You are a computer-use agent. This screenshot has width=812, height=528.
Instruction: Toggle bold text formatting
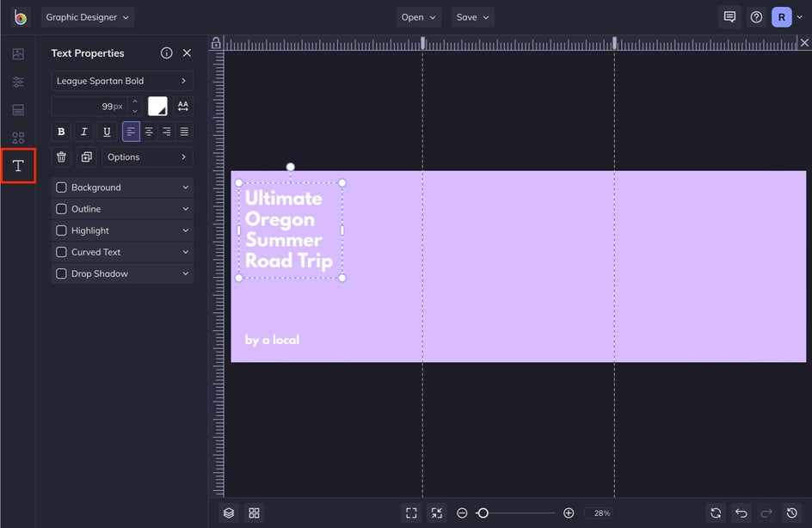coord(61,132)
